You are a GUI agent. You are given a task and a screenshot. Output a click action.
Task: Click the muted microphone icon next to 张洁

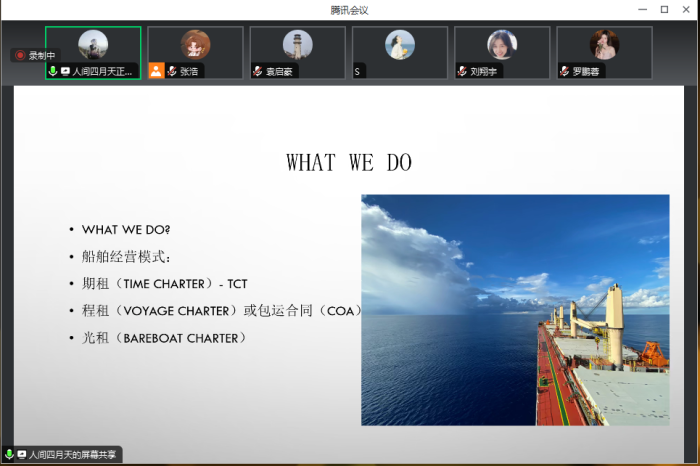click(x=172, y=72)
